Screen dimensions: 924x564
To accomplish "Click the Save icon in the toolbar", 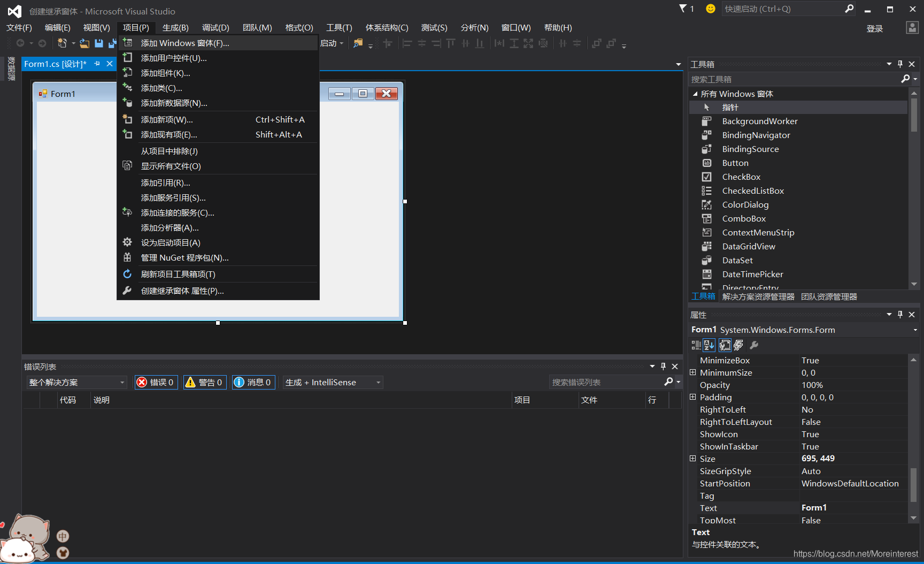I will (x=98, y=43).
